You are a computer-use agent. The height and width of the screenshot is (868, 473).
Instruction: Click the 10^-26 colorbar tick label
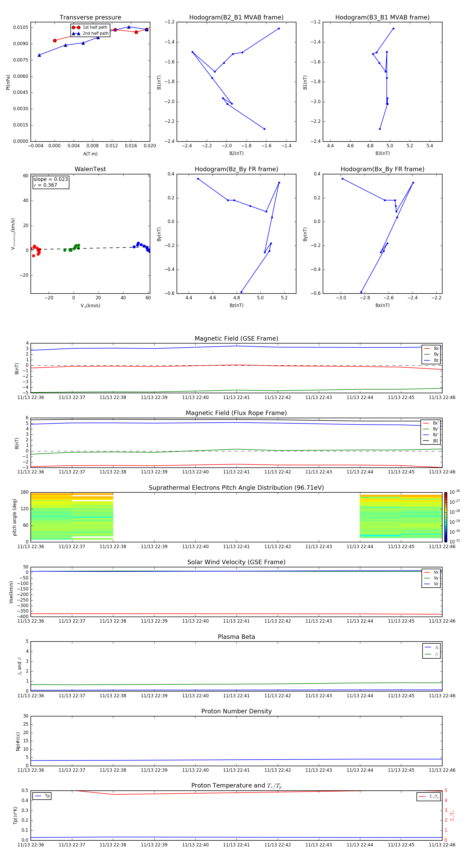[x=455, y=492]
